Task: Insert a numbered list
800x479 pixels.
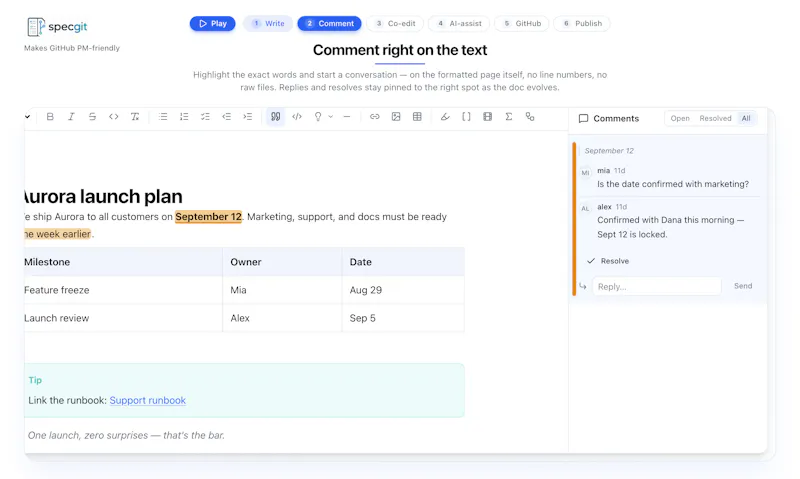Action: click(184, 117)
